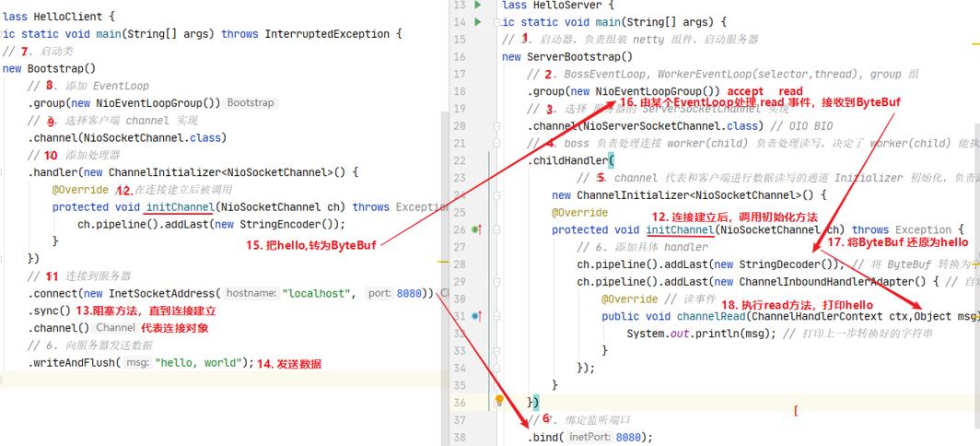
Task: Click the @Override annotation on line 30
Action: [x=629, y=299]
